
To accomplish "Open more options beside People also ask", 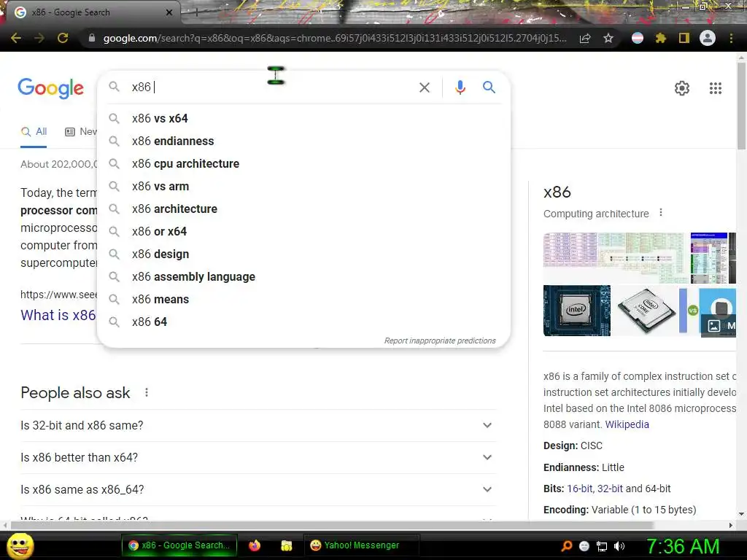I will [x=147, y=392].
